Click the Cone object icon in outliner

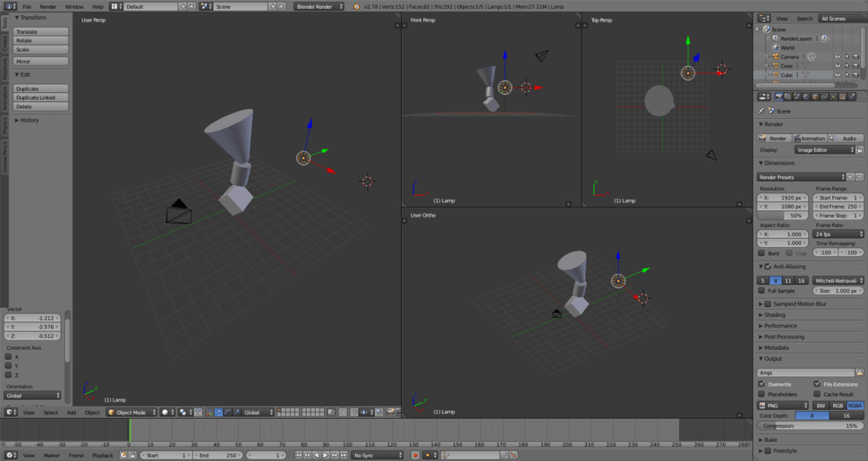click(x=775, y=65)
